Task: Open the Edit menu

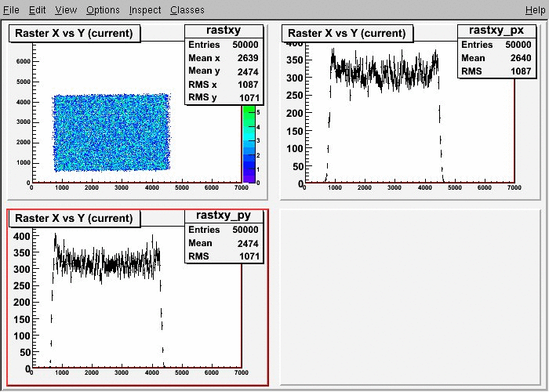Action: point(37,10)
